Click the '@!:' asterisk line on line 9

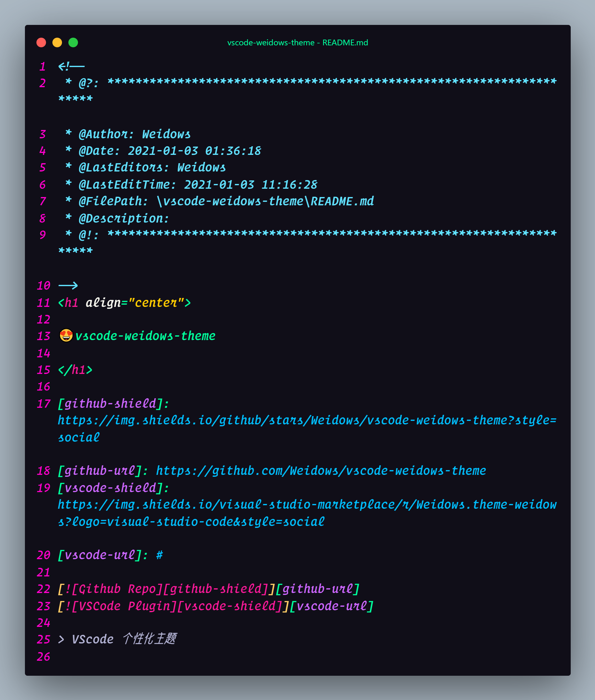pyautogui.click(x=307, y=242)
